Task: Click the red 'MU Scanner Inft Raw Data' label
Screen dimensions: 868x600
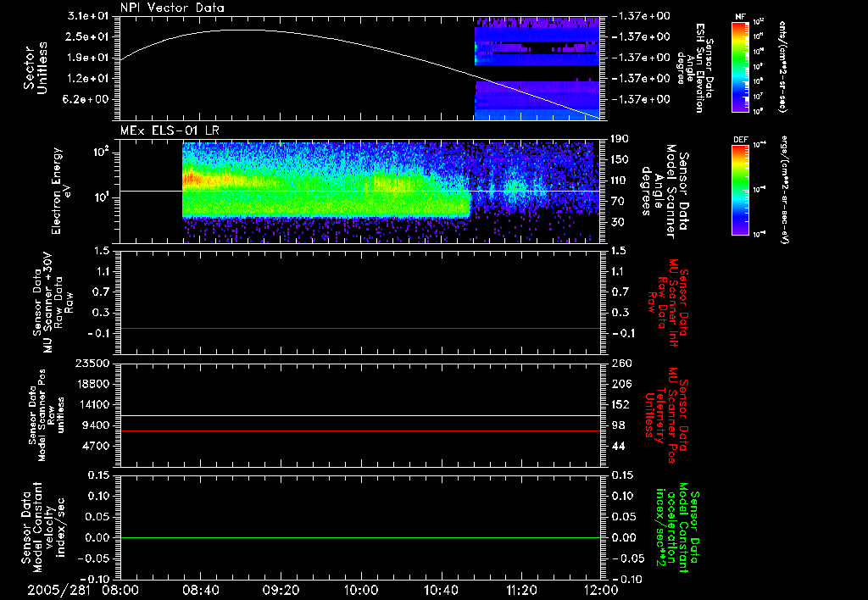Action: click(668, 303)
